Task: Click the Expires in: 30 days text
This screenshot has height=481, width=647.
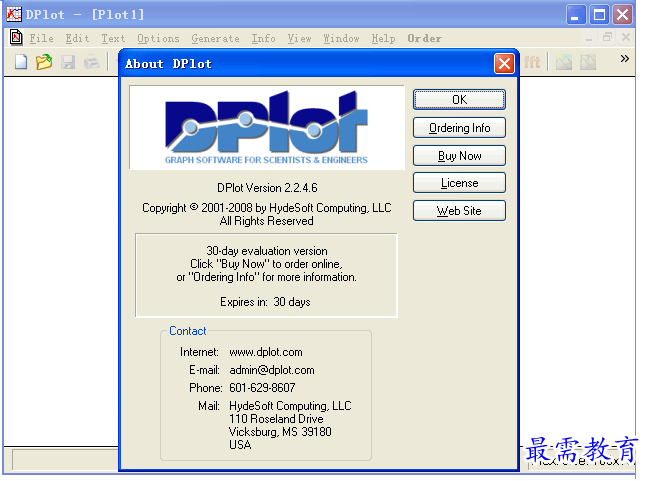Action: click(x=265, y=302)
